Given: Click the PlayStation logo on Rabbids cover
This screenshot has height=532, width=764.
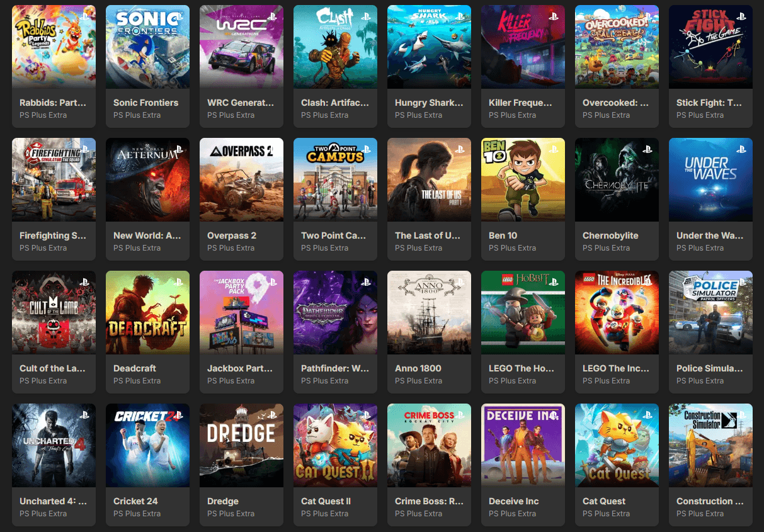Looking at the screenshot, I should click(84, 16).
